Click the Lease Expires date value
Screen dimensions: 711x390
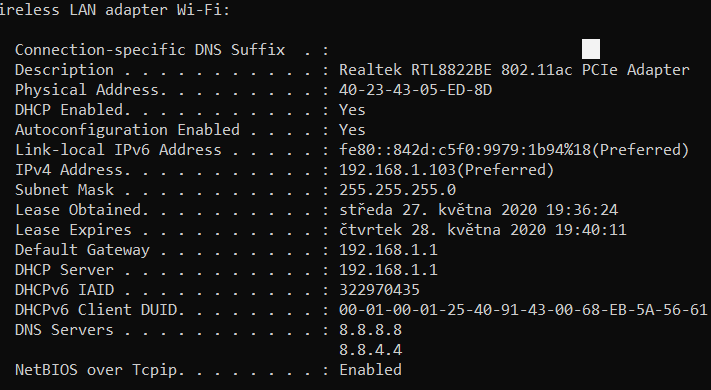pyautogui.click(x=483, y=230)
